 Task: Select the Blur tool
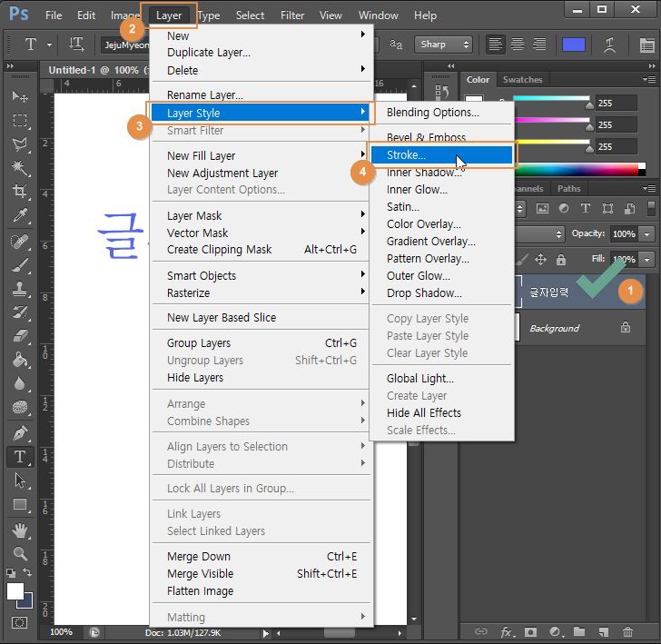[x=19, y=383]
